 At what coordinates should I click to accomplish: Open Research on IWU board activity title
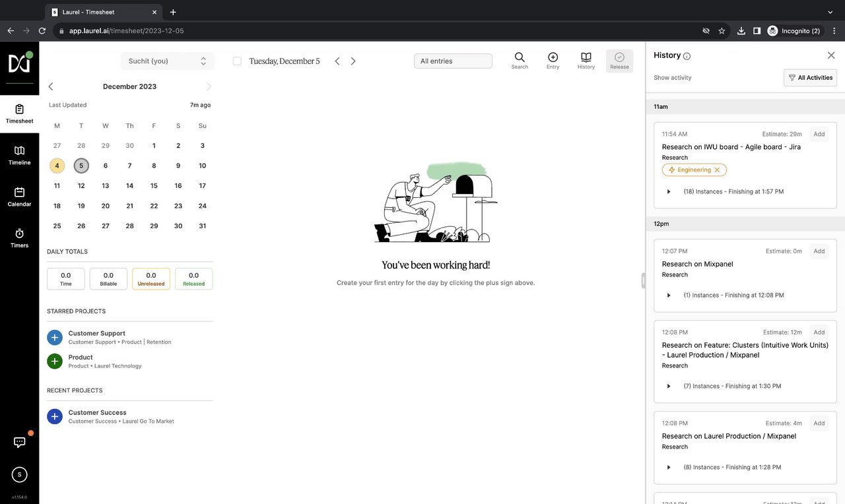point(731,147)
